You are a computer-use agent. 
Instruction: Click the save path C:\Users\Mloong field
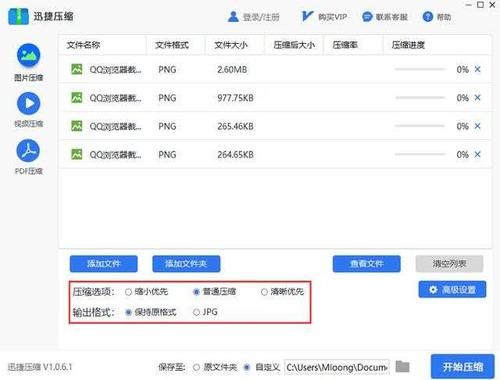[x=337, y=367]
